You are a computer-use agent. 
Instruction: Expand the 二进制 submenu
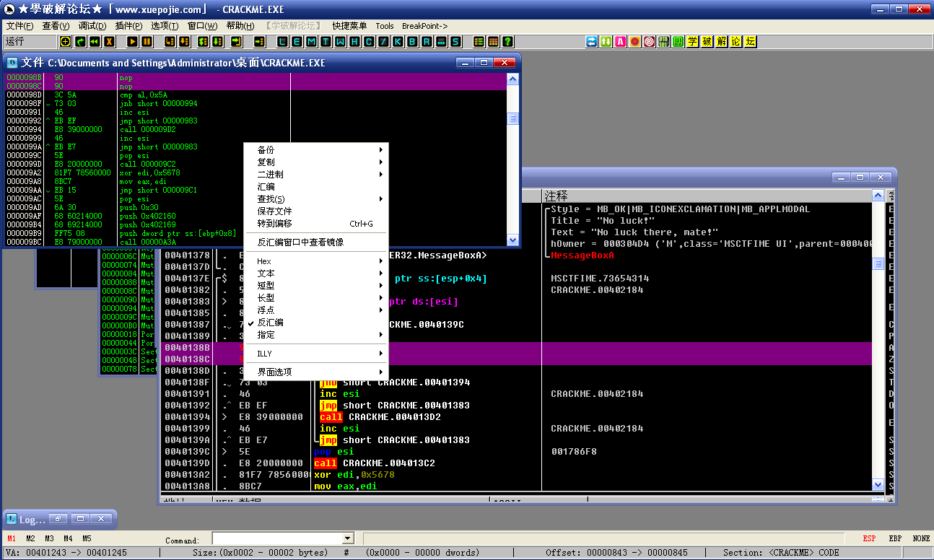[316, 175]
